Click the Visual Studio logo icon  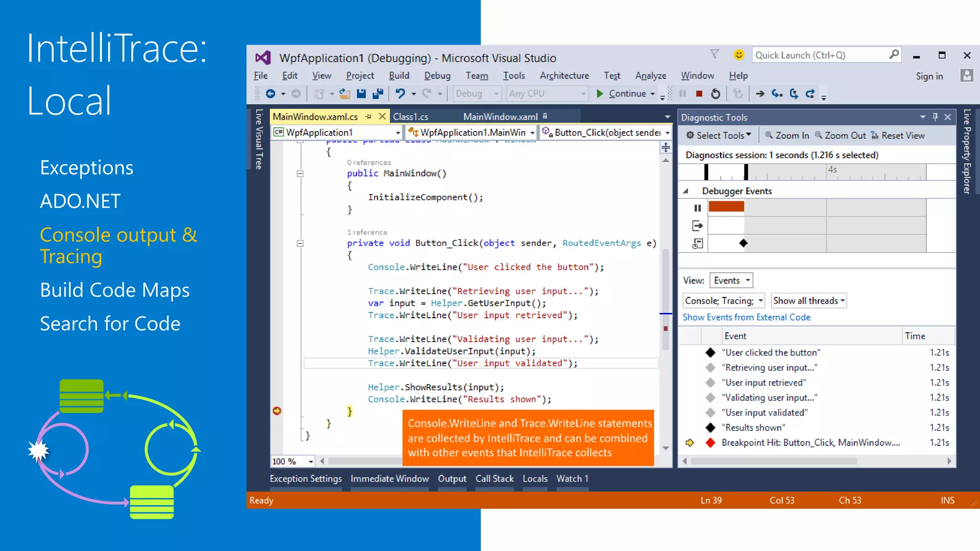pyautogui.click(x=263, y=58)
